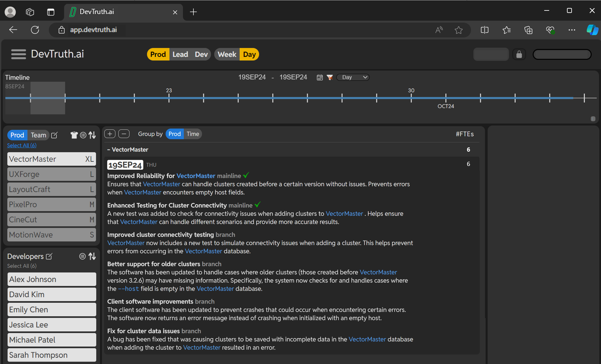
Task: Click timeline tick labeled 30
Action: point(411,98)
